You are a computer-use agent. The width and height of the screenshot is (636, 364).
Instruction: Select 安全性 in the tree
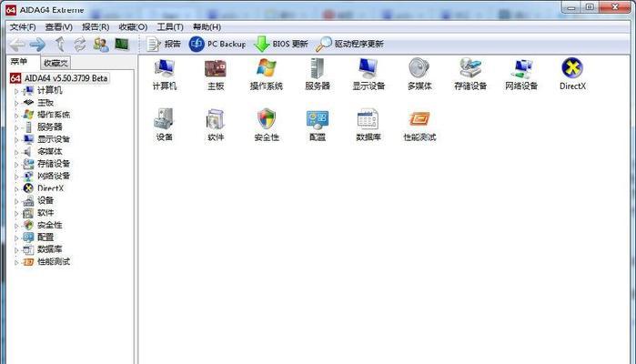click(50, 225)
